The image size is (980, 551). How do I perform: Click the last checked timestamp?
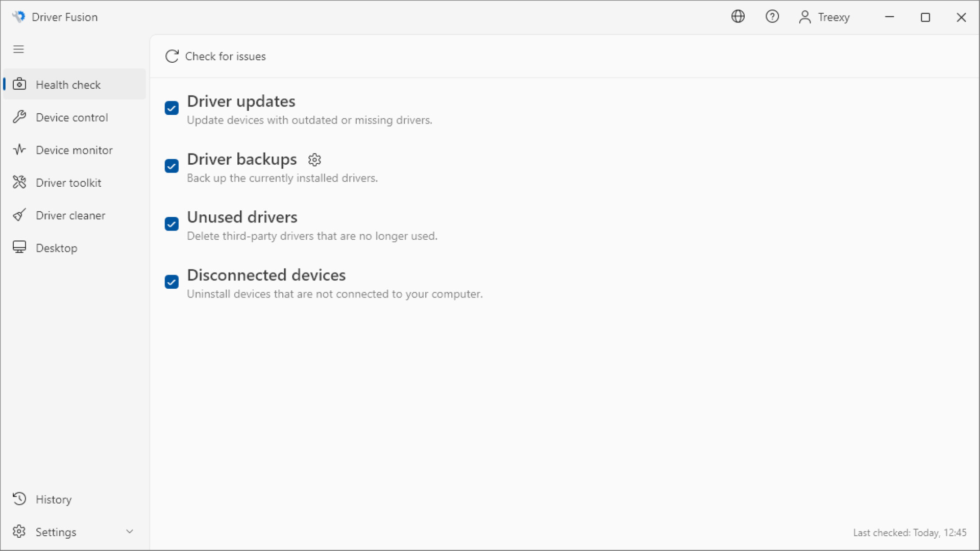[910, 532]
